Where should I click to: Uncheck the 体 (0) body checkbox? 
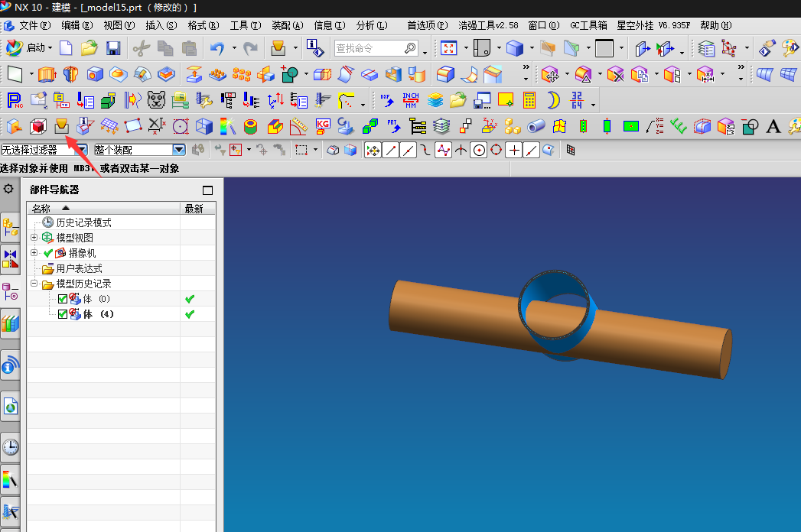[x=63, y=299]
